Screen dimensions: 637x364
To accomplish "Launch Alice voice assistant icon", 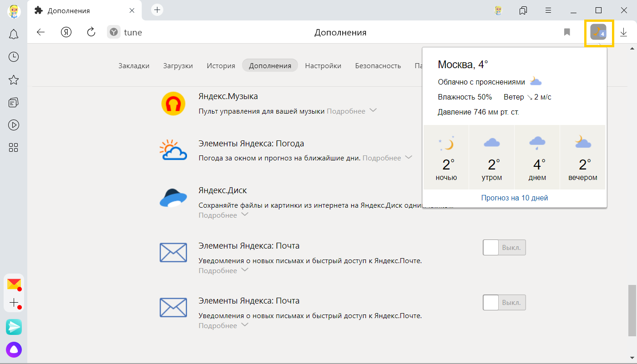I will (x=14, y=349).
